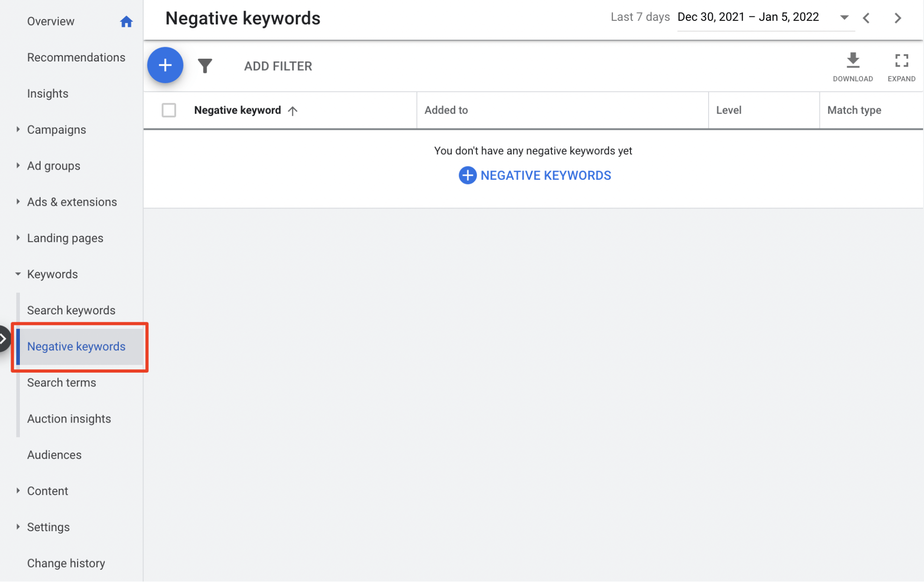Screen dimensions: 924x582
Task: Open Search keywords page
Action: click(x=71, y=310)
